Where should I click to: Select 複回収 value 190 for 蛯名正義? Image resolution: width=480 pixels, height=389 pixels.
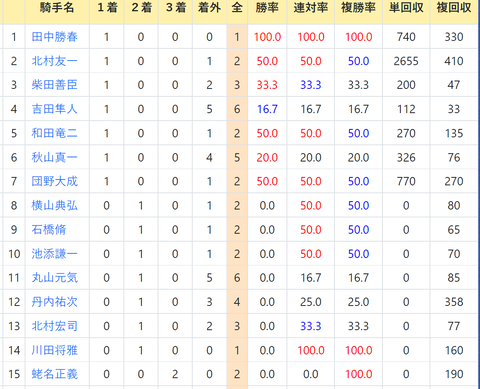454,374
